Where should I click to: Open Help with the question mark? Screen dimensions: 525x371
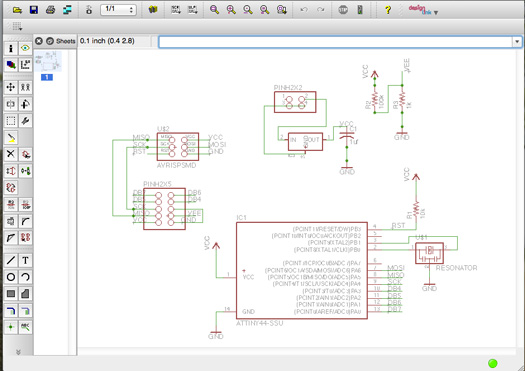(x=388, y=10)
